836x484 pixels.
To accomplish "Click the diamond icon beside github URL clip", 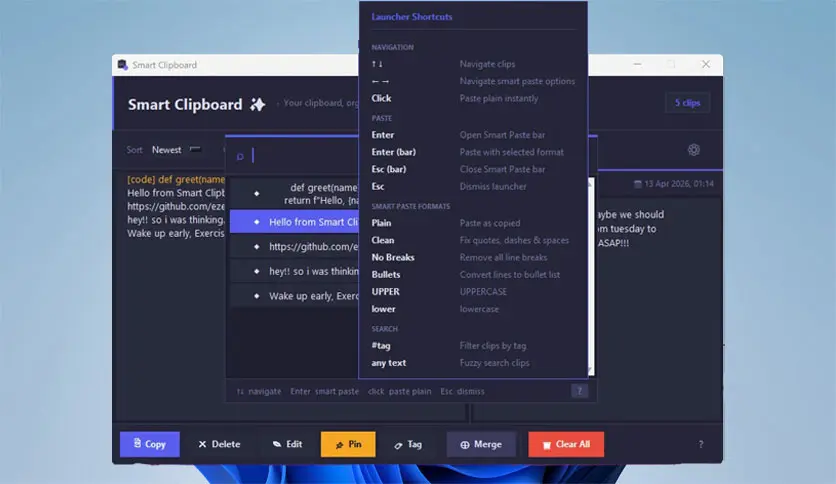I will coord(256,247).
